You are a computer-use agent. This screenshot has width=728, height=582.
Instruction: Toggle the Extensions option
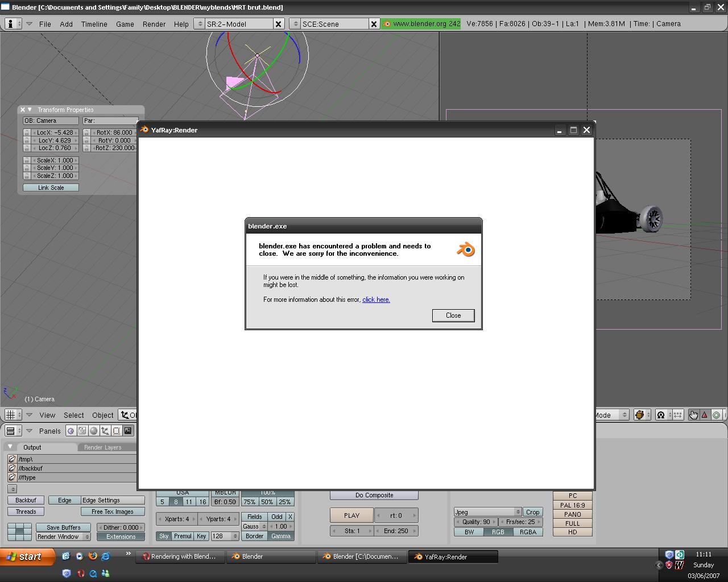click(x=121, y=537)
